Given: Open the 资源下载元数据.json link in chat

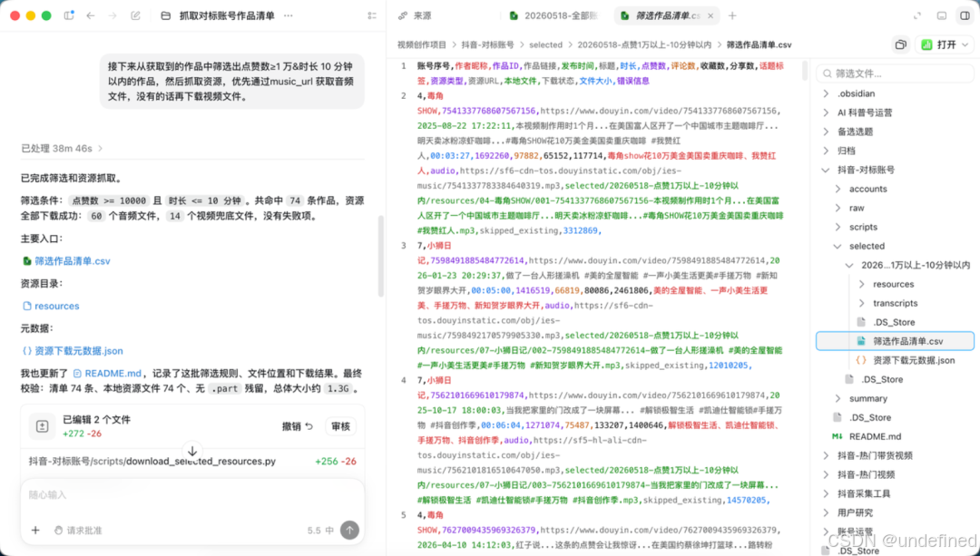Looking at the screenshot, I should [73, 350].
